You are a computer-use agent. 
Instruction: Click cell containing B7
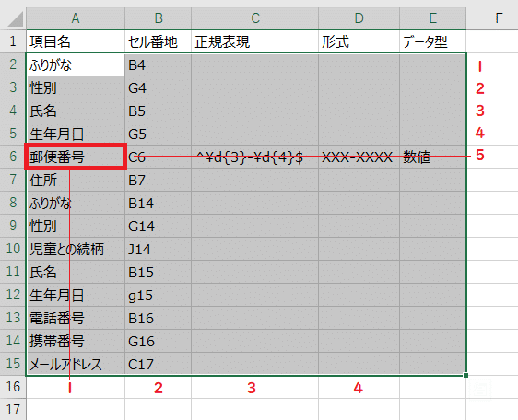[x=159, y=180]
